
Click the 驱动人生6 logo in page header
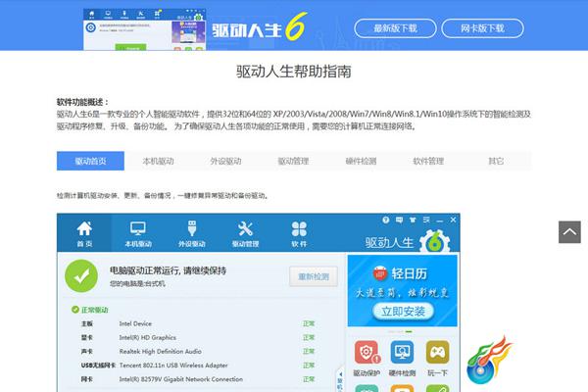tap(260, 27)
